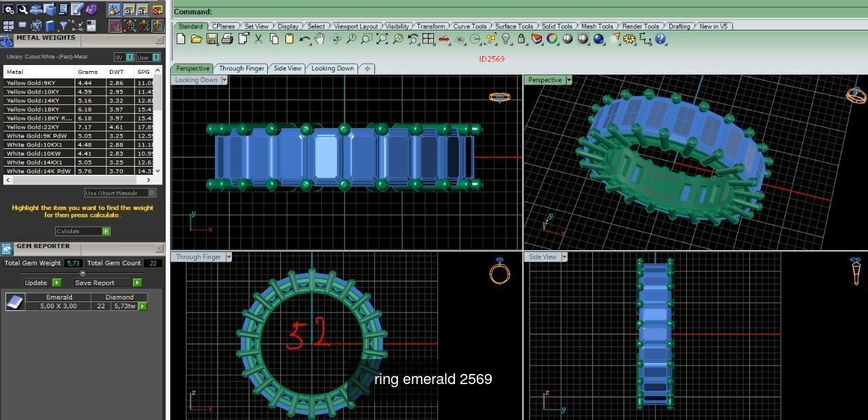Click the blue Help question mark icon

click(660, 39)
